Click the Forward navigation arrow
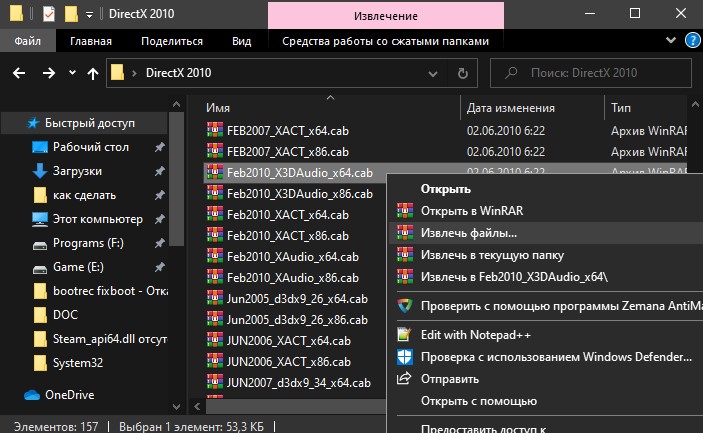This screenshot has height=433, width=703. pyautogui.click(x=48, y=73)
